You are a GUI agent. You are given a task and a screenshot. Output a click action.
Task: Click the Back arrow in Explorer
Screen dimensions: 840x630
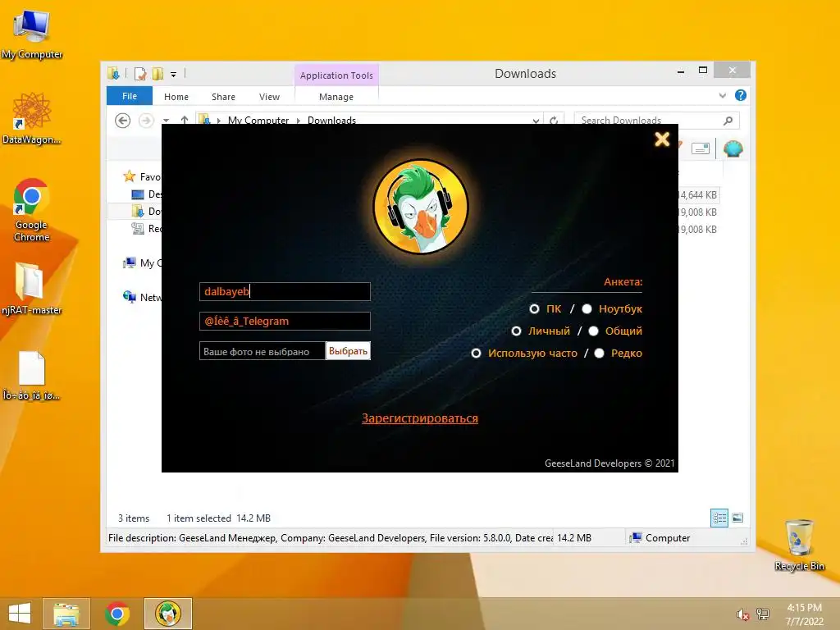(x=123, y=121)
